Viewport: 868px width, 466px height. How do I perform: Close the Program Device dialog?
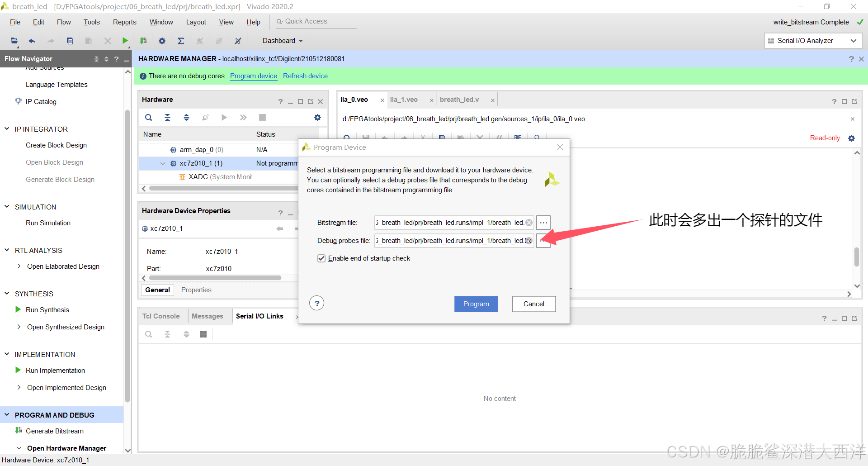560,147
